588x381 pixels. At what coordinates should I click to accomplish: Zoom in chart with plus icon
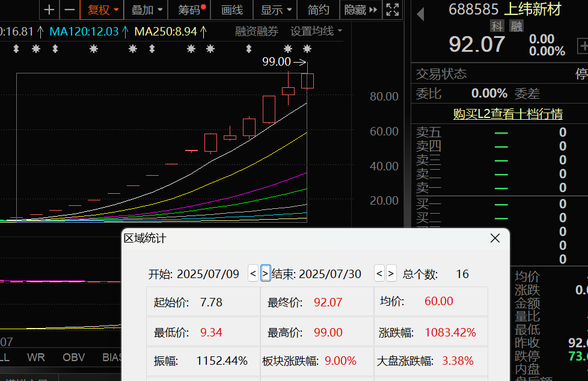(x=49, y=10)
